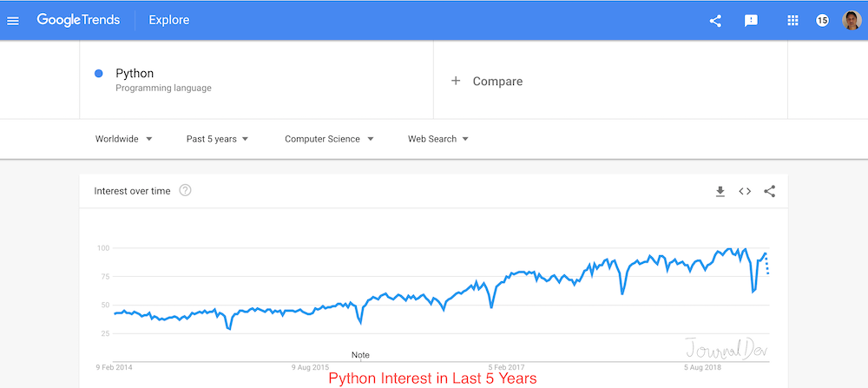Download the interest over time chart
Screen dimensions: 868x388
(720, 191)
